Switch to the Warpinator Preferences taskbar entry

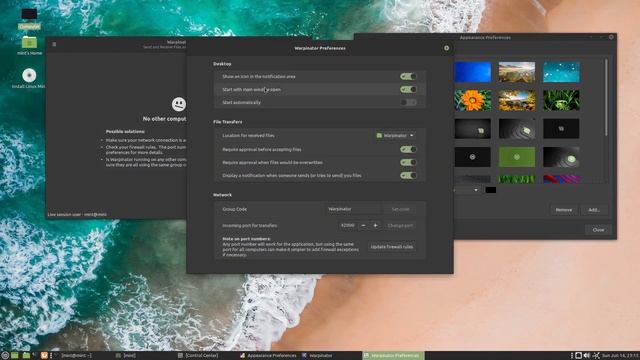click(x=393, y=356)
